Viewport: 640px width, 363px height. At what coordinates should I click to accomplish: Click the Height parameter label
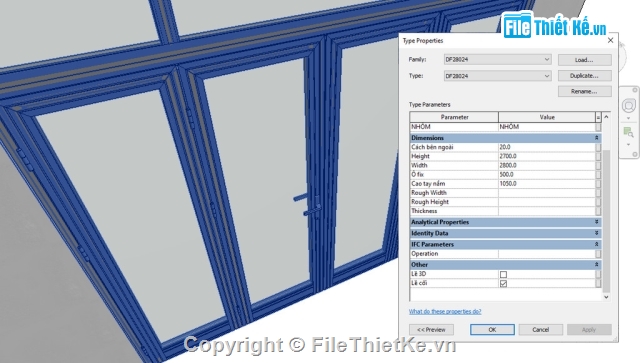420,156
